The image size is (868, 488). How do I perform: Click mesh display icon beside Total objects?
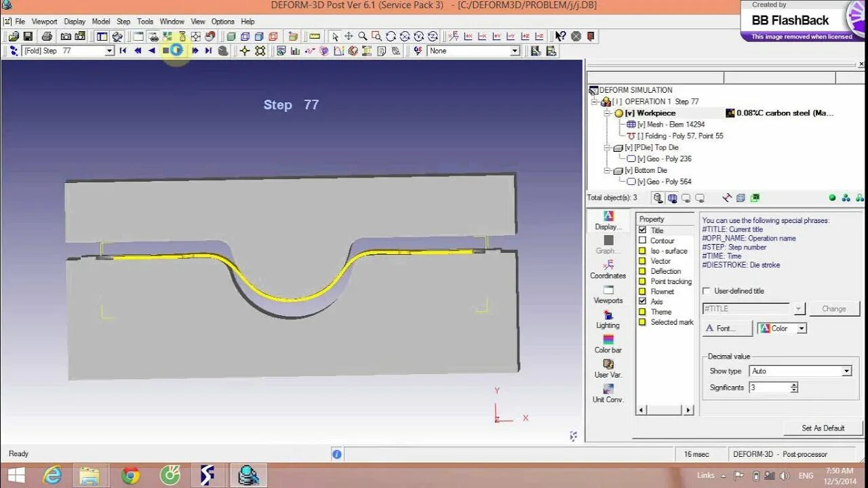672,198
